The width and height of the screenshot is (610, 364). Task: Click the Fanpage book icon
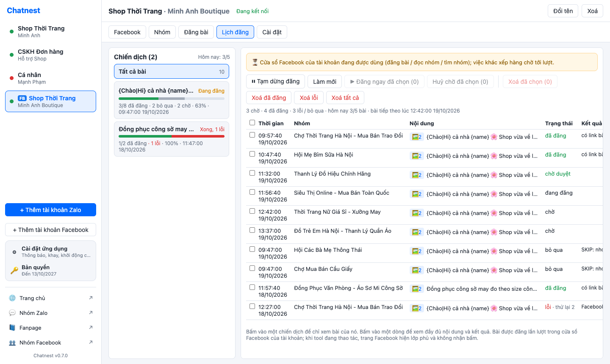click(x=12, y=328)
